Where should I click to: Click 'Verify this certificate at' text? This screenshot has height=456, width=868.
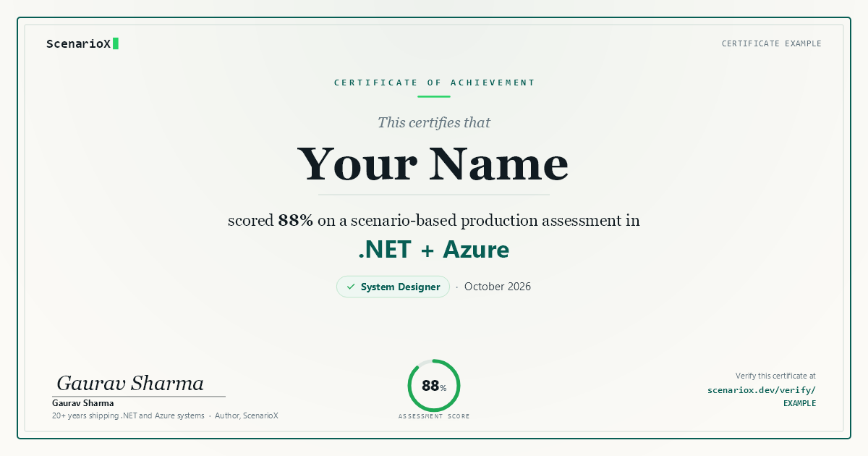(775, 376)
